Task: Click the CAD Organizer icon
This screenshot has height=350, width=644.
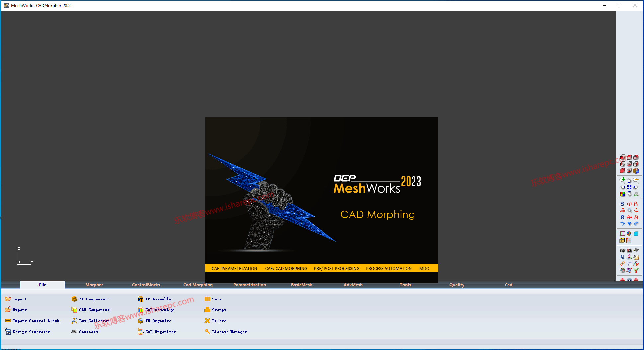Action: [141, 332]
